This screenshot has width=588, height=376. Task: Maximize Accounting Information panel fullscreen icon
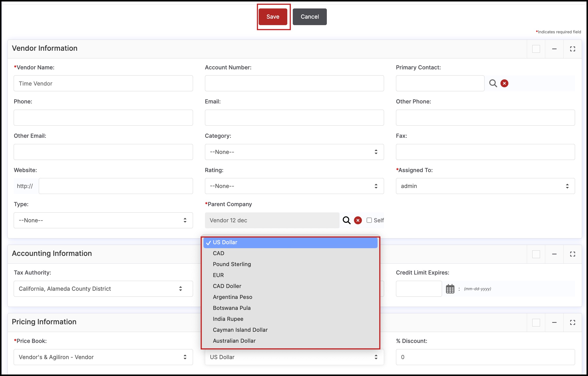click(573, 254)
